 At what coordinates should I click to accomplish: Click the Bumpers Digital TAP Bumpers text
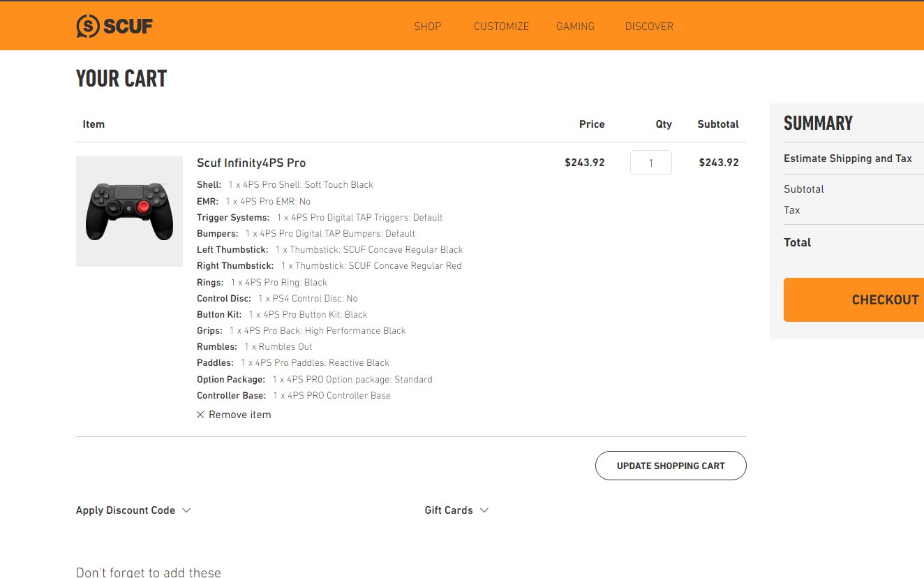click(330, 234)
